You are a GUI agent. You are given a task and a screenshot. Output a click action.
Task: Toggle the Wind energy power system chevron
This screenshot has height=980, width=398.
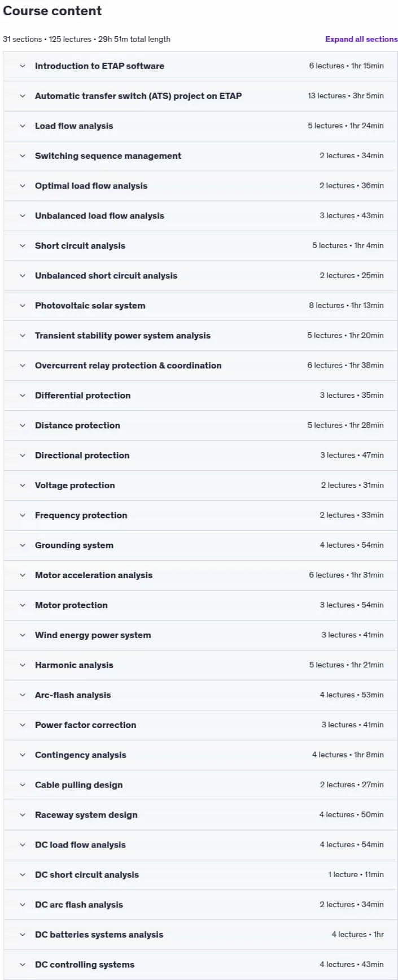click(x=23, y=635)
